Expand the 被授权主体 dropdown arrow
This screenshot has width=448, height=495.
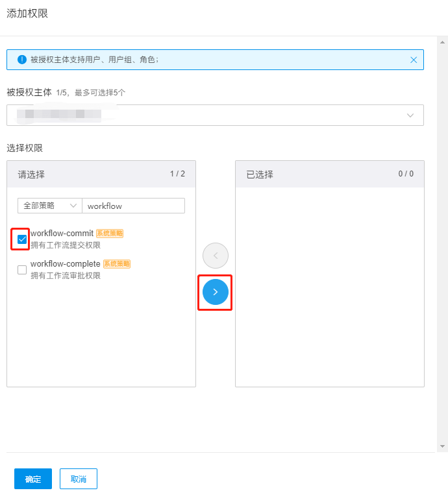410,115
